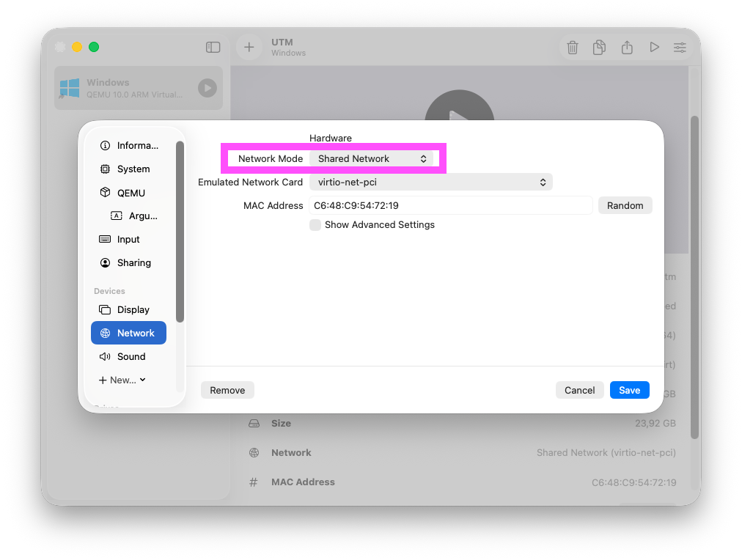Image resolution: width=742 pixels, height=560 pixels.
Task: Select the System settings icon
Action: 132,169
